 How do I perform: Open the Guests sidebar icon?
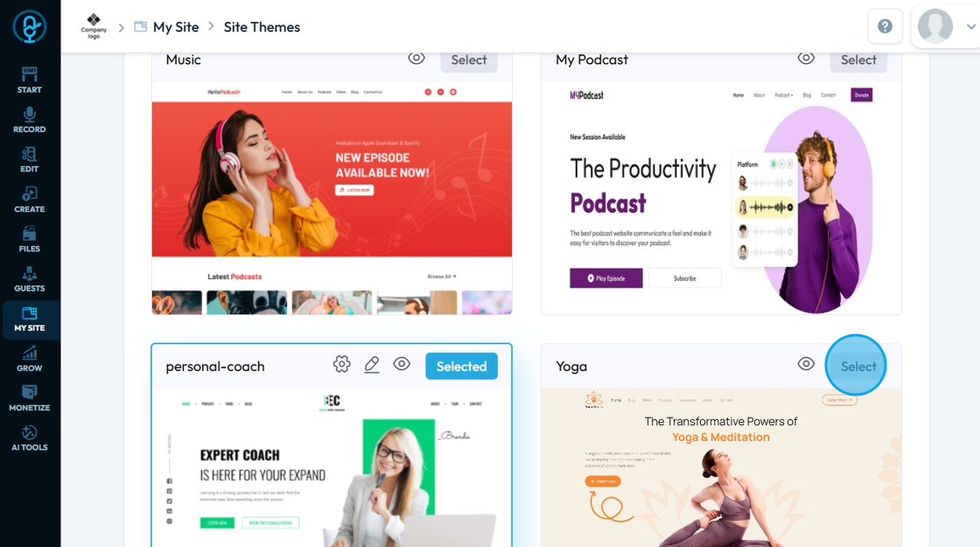click(x=30, y=279)
